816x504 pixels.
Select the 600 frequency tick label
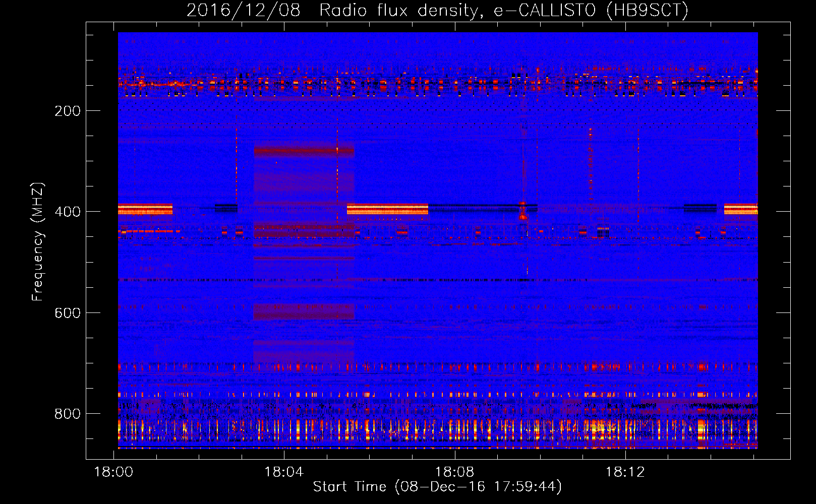(x=68, y=313)
